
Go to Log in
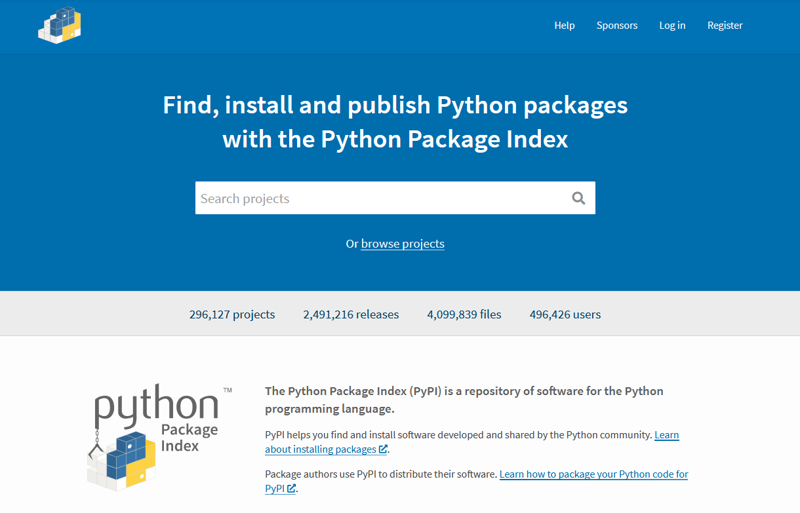[672, 26]
